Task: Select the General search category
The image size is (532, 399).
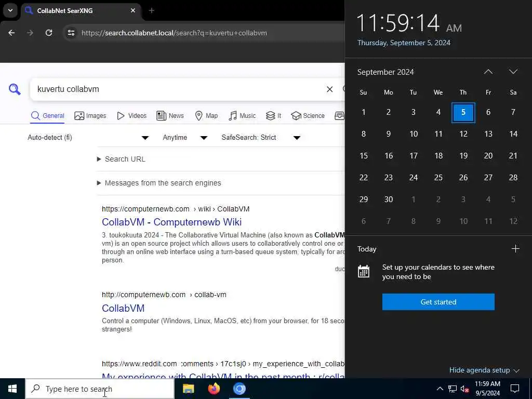Action: tap(47, 116)
